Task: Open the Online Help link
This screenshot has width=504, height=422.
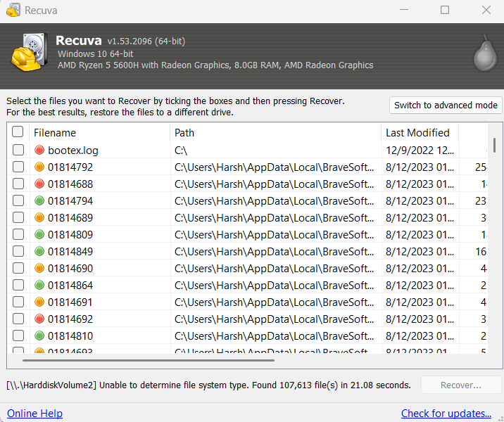Action: tap(34, 414)
